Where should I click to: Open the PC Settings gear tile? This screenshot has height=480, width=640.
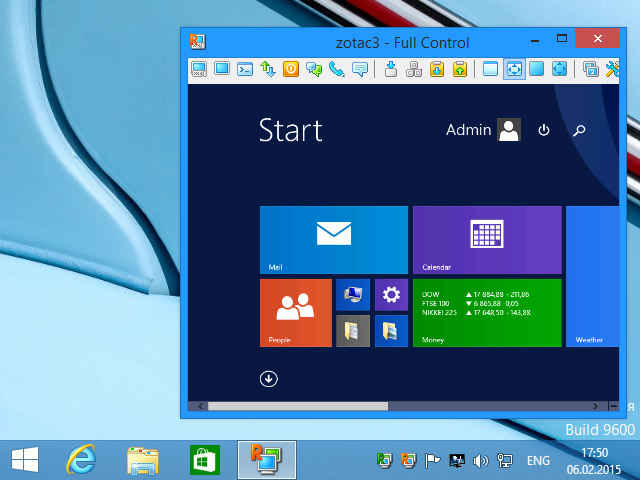click(391, 295)
